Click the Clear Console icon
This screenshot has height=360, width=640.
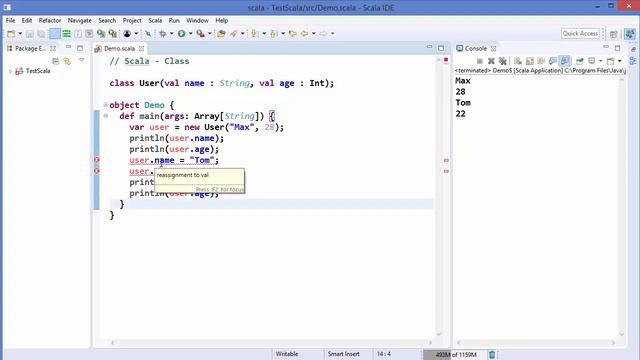518,61
